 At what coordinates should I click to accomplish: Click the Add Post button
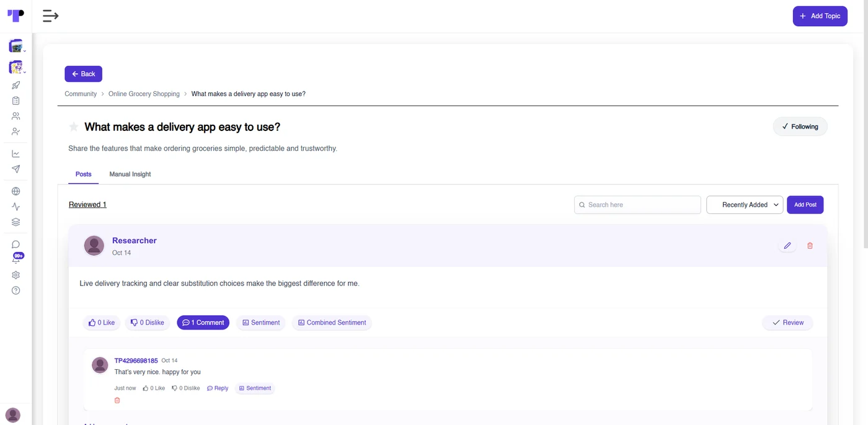click(x=805, y=205)
